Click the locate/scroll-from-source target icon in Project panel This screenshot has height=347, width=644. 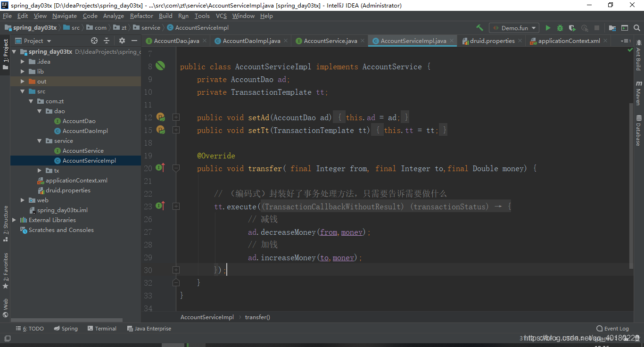[94, 41]
